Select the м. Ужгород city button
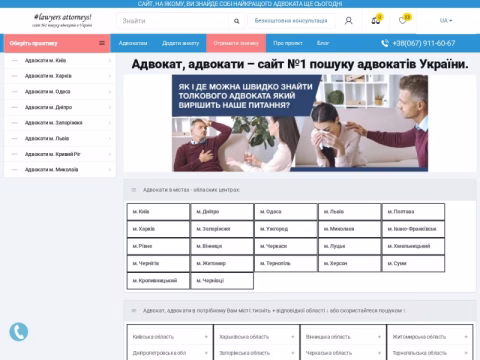 point(286,229)
